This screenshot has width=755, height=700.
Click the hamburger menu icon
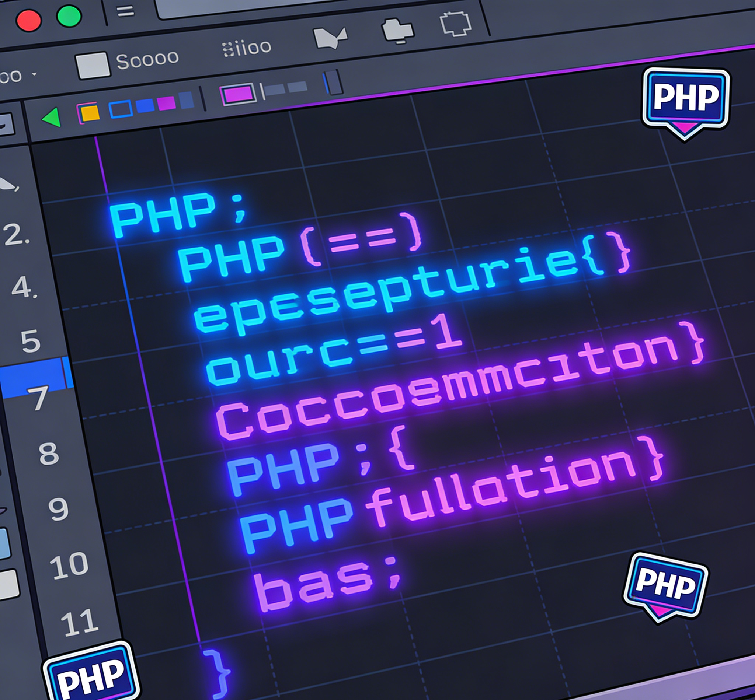tap(125, 11)
